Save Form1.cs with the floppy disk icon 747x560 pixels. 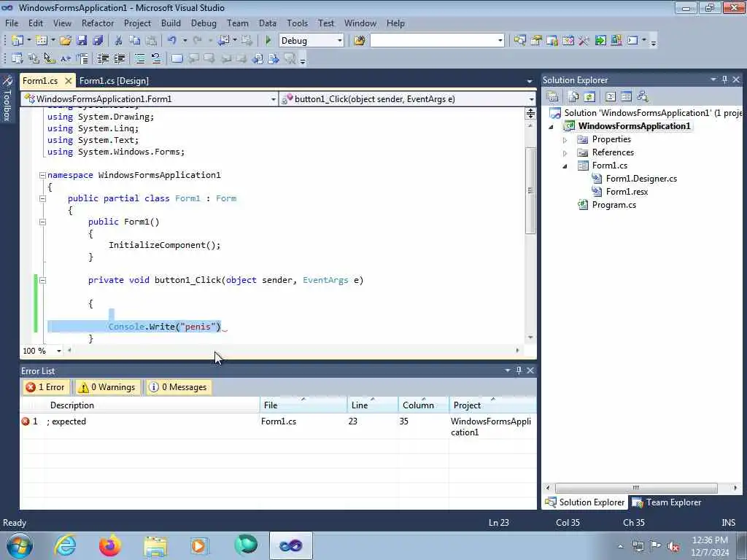[x=82, y=41]
